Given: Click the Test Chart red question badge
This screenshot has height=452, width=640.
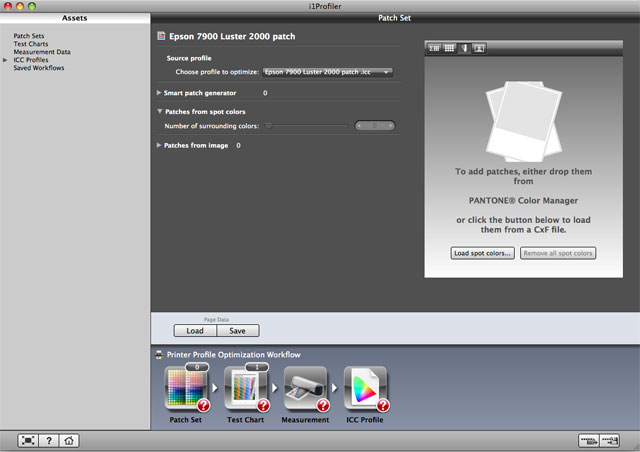Looking at the screenshot, I should tap(263, 405).
